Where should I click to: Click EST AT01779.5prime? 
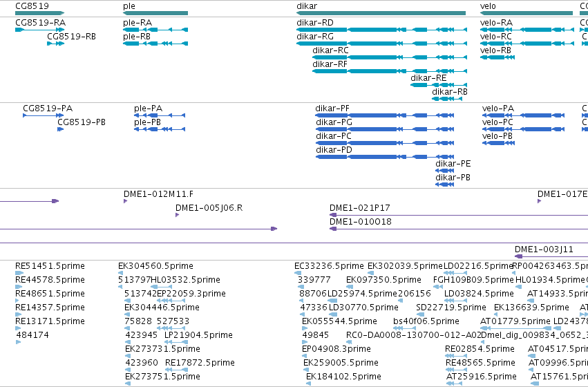pyautogui.click(x=517, y=328)
